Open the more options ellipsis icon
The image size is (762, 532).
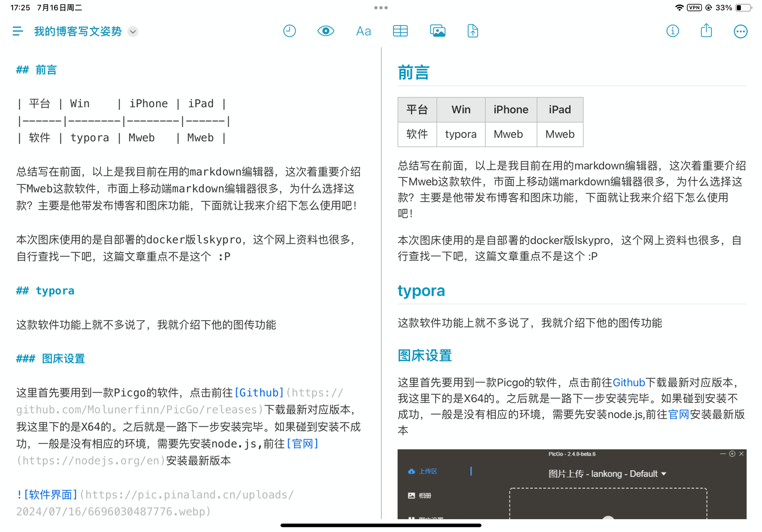[741, 31]
